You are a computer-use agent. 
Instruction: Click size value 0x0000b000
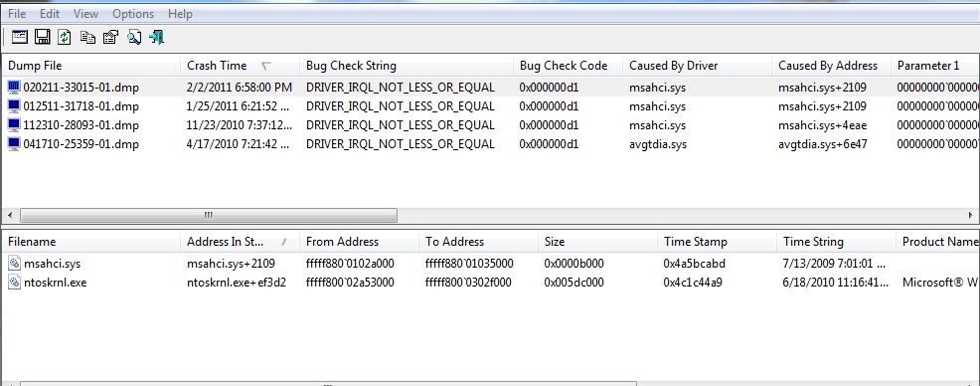pos(573,264)
